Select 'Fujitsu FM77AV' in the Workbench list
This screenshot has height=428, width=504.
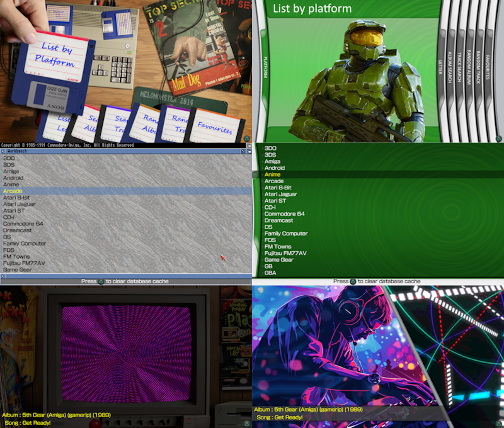click(24, 263)
